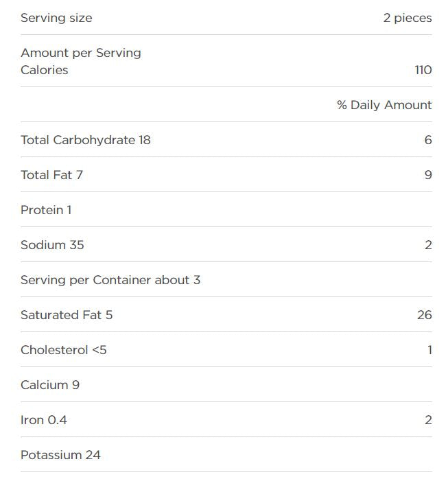Viewport: 448px width, 479px height.
Task: Select the Total Fat 7 label
Action: (x=52, y=175)
